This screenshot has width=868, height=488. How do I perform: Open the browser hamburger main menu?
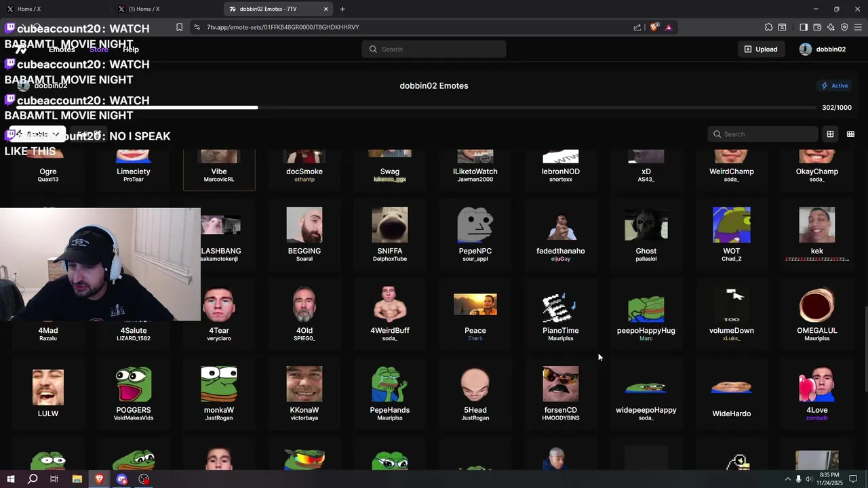click(x=858, y=27)
